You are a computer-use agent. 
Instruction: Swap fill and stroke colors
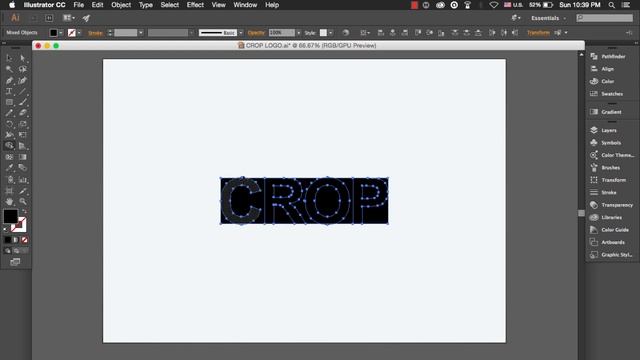click(24, 211)
